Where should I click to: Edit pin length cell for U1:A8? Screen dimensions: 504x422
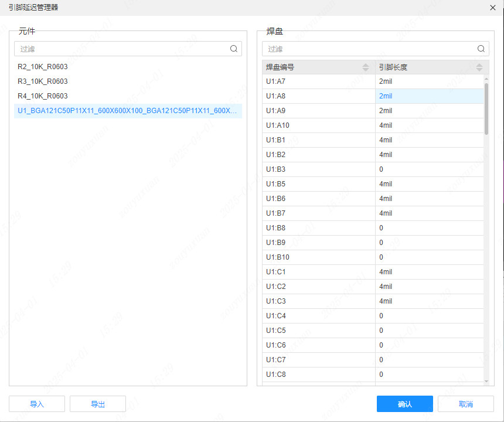429,96
